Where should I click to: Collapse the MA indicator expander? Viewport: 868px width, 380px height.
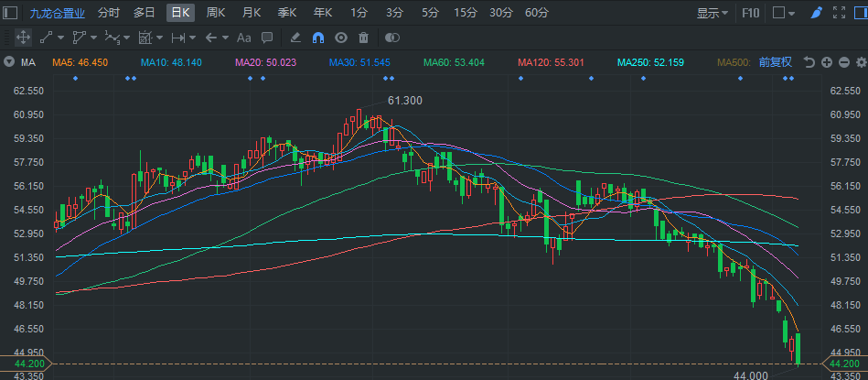pyautogui.click(x=8, y=62)
